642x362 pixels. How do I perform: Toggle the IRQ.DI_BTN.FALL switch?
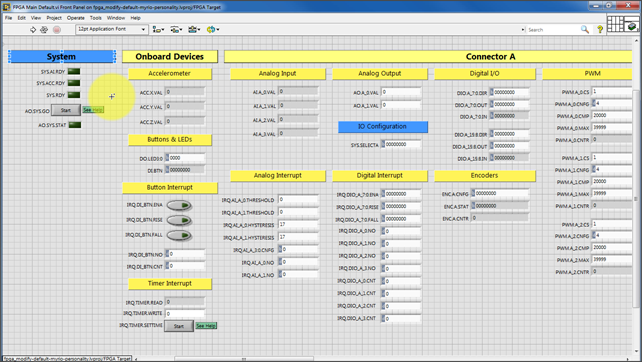[x=179, y=235]
